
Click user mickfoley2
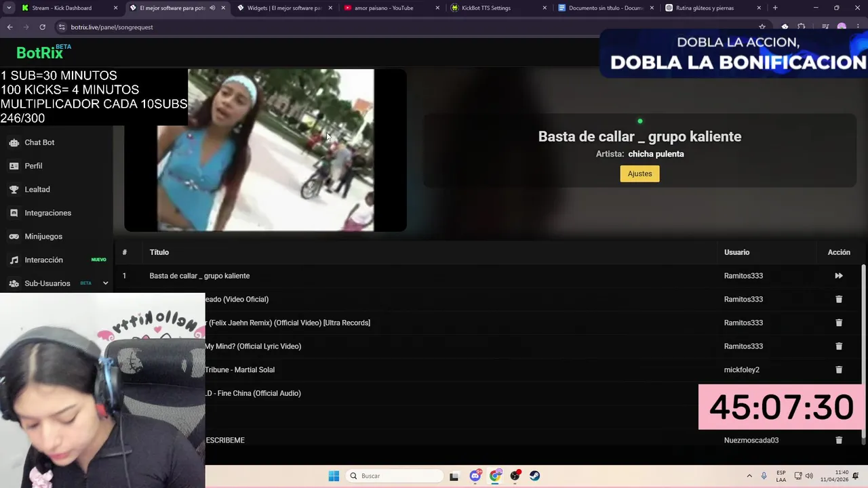(742, 369)
